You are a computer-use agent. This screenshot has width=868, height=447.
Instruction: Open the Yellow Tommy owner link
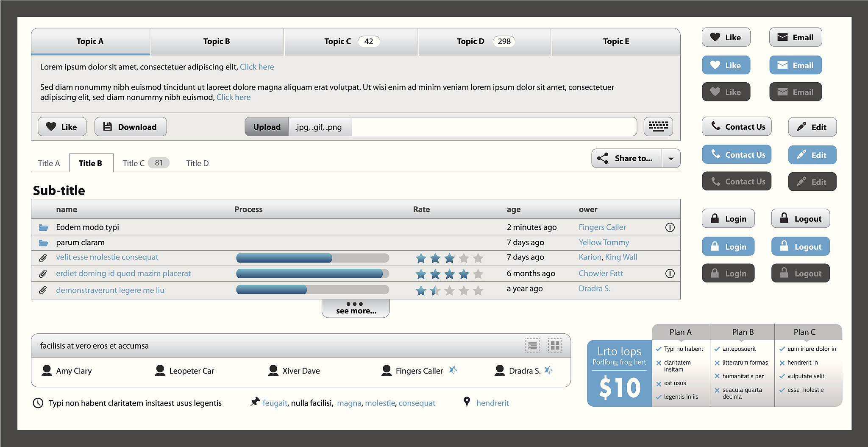604,243
